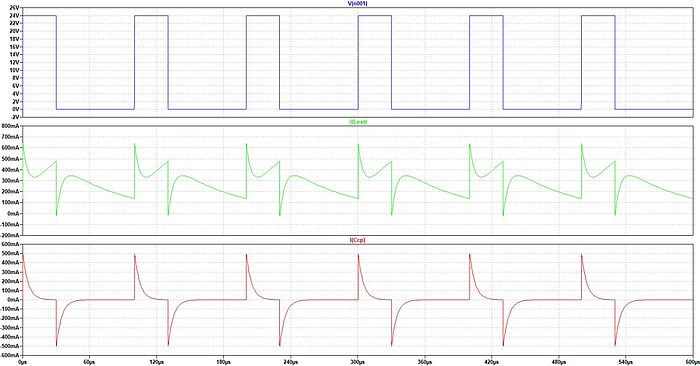Click the -500mA label in bottom pane

click(10, 346)
